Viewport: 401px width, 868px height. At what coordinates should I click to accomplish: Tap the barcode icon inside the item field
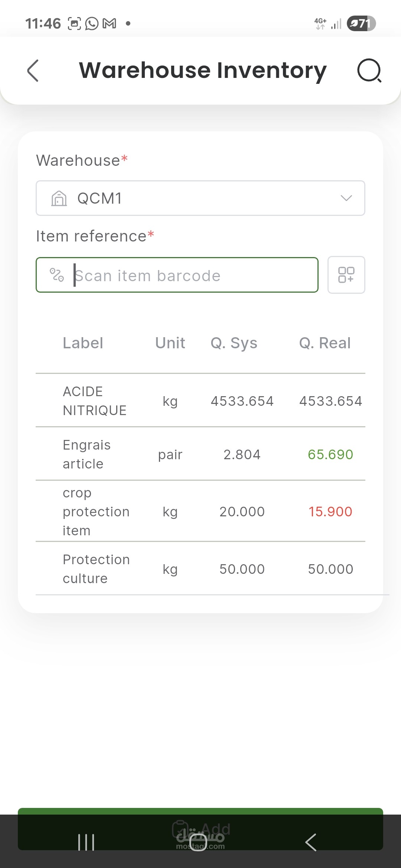click(57, 275)
